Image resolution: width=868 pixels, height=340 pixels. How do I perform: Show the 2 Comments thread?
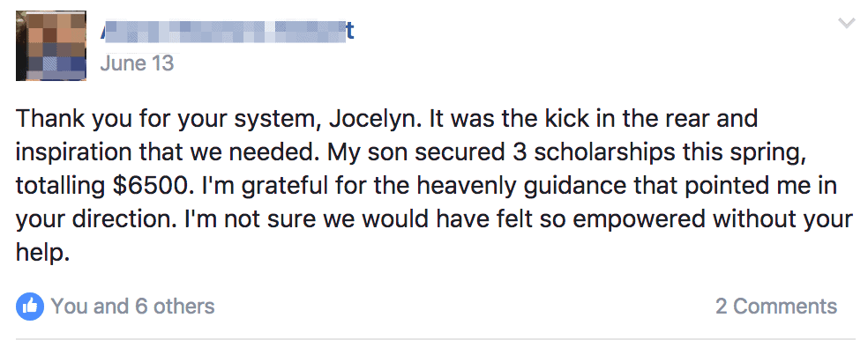(776, 307)
